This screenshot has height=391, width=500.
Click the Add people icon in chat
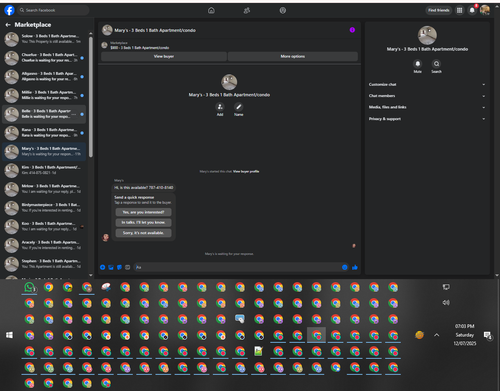point(220,107)
